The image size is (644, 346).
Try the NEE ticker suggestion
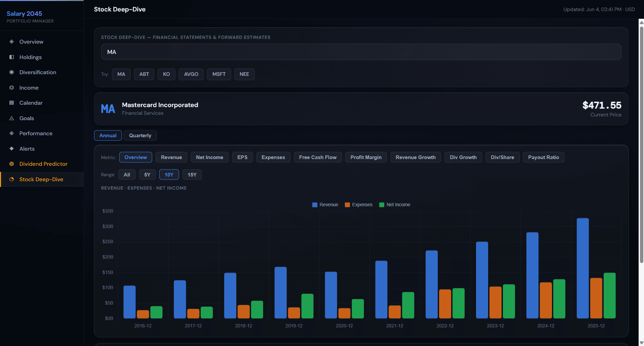(x=244, y=74)
